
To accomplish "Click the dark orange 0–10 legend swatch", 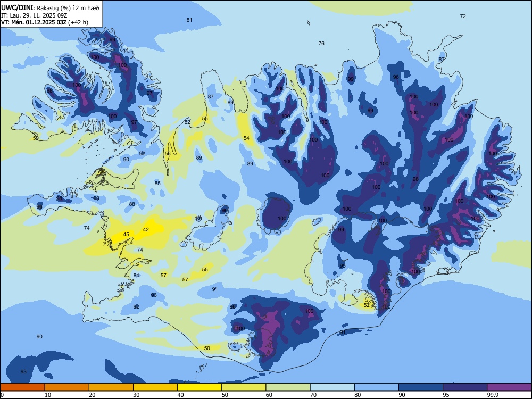I will pyautogui.click(x=22, y=387).
